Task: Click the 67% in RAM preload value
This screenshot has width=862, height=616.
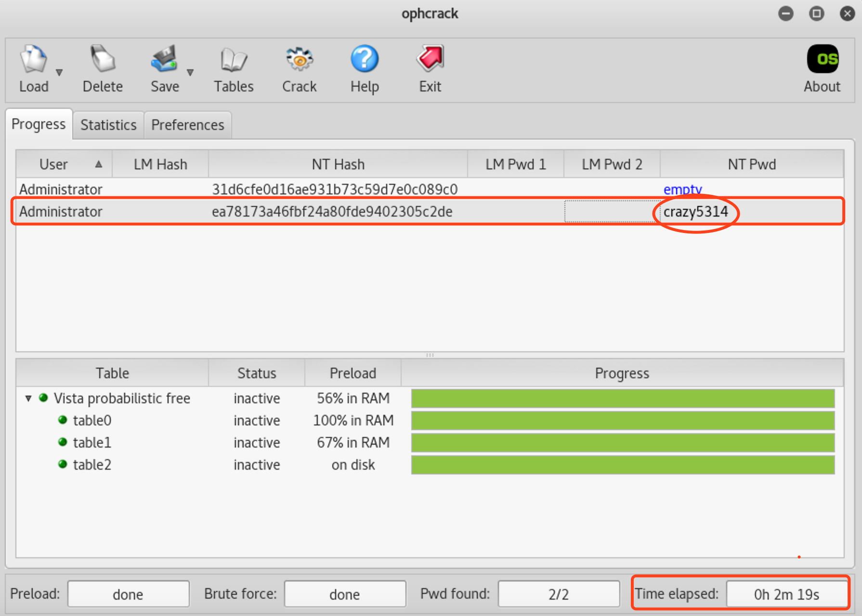Action: click(x=353, y=443)
